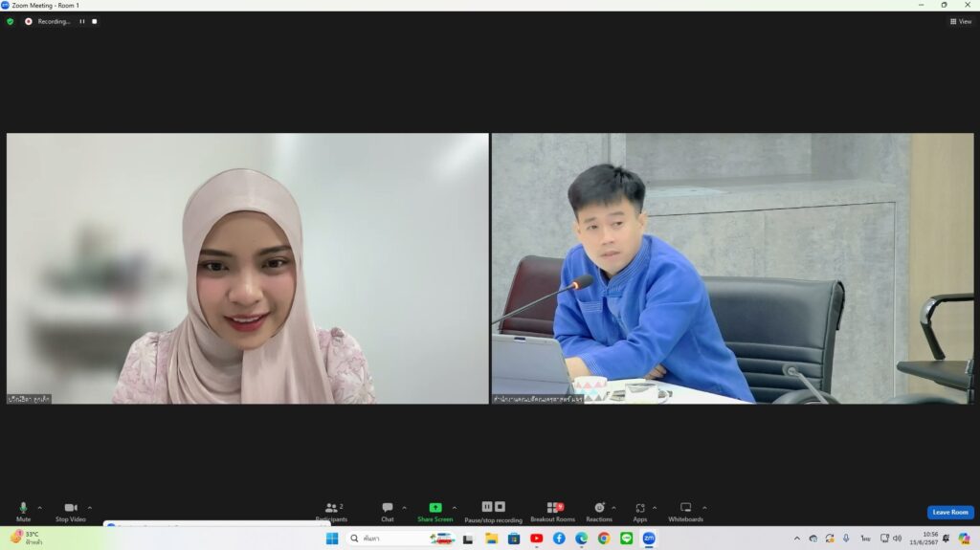Screen dimensions: 980x550
Task: Open the Reactions menu
Action: [x=599, y=512]
